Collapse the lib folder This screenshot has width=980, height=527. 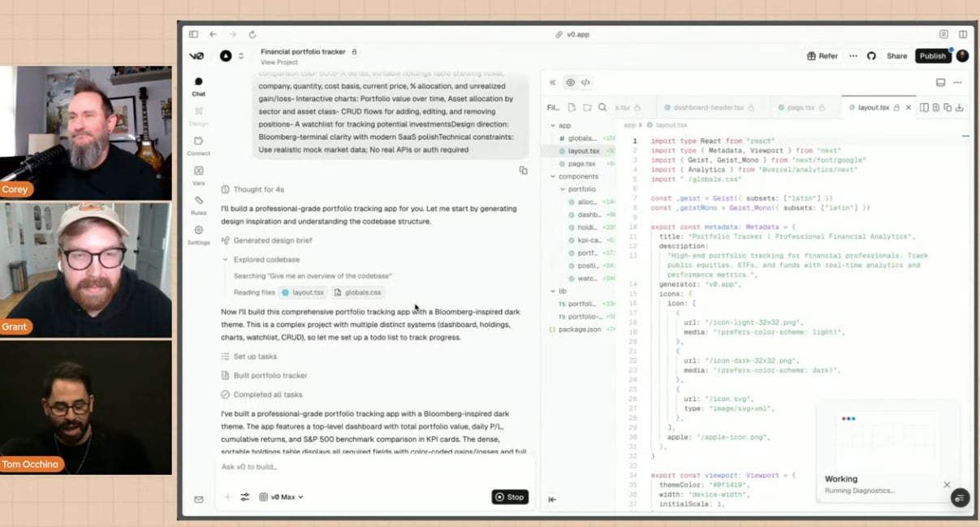(x=554, y=291)
